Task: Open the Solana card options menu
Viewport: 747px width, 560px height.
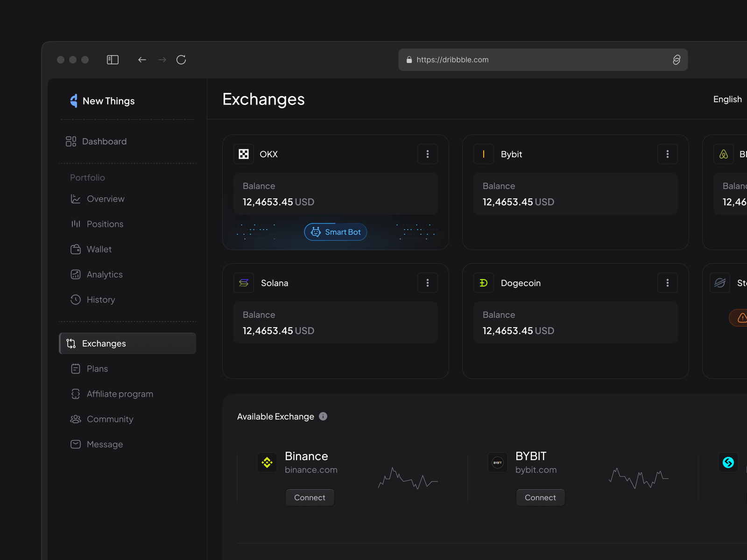Action: point(428,283)
